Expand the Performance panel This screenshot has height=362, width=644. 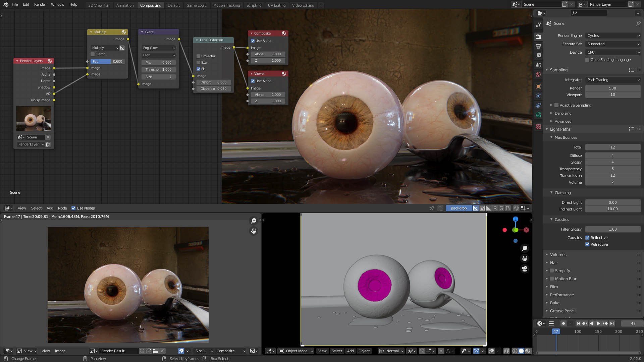click(562, 295)
